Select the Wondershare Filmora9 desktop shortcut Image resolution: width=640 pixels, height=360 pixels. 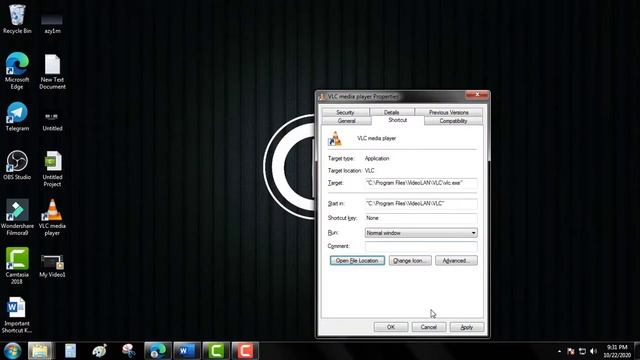pyautogui.click(x=17, y=217)
